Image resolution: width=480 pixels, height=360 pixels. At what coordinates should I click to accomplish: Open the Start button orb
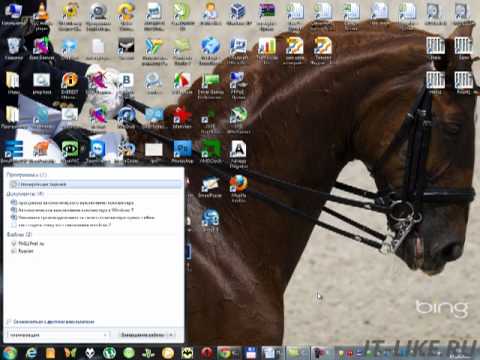[10, 352]
